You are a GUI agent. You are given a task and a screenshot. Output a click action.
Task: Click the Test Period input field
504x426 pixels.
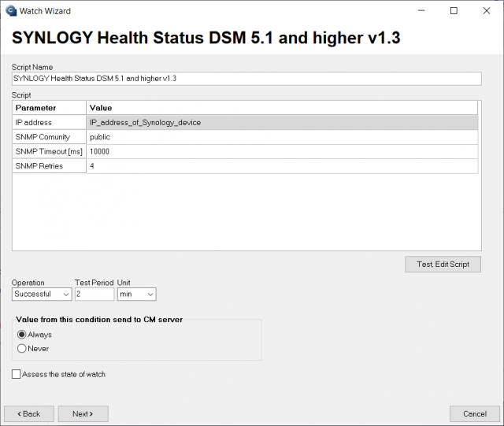(x=94, y=294)
